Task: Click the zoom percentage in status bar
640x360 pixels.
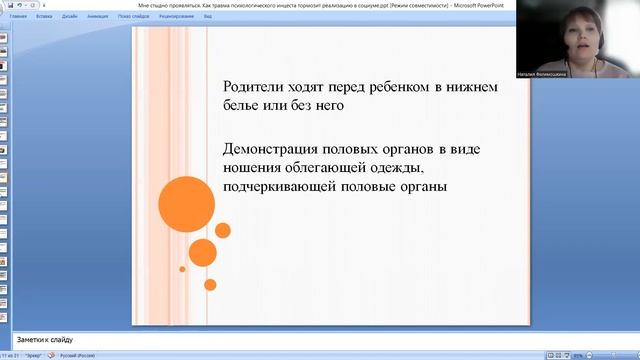Action: click(x=578, y=356)
